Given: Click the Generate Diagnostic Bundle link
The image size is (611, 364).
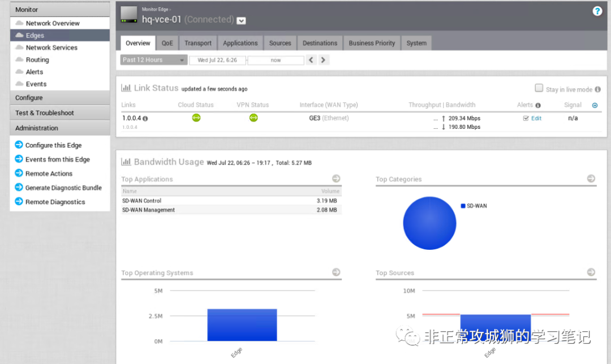Looking at the screenshot, I should (63, 188).
